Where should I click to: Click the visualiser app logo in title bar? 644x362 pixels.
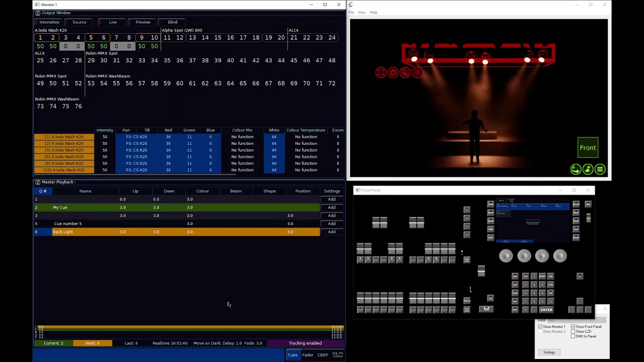tap(351, 5)
